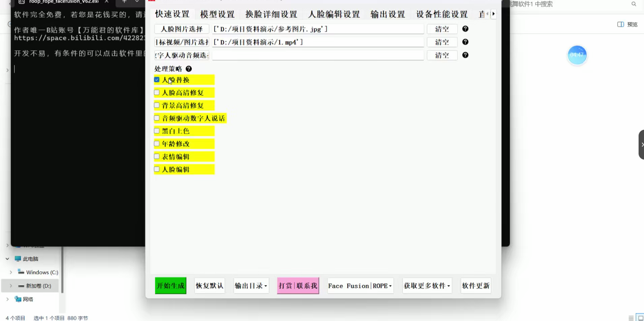Expand 新加卷 (D:) tree node

click(x=11, y=286)
